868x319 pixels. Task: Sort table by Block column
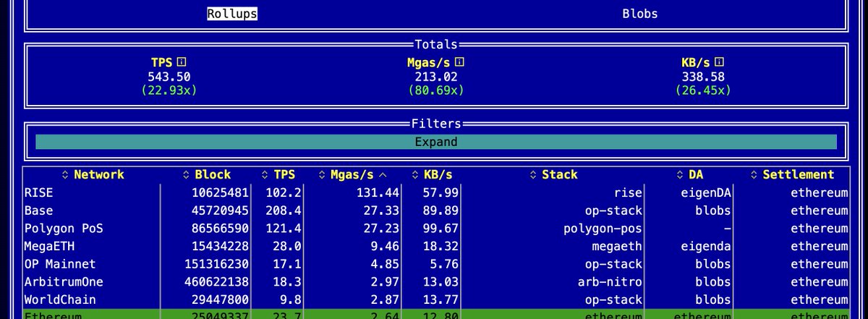207,174
